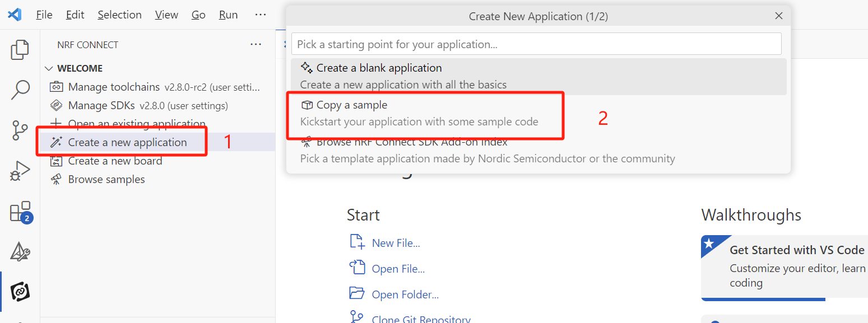868x323 pixels.
Task: Open NRF CONNECT panel more actions
Action: point(256,45)
